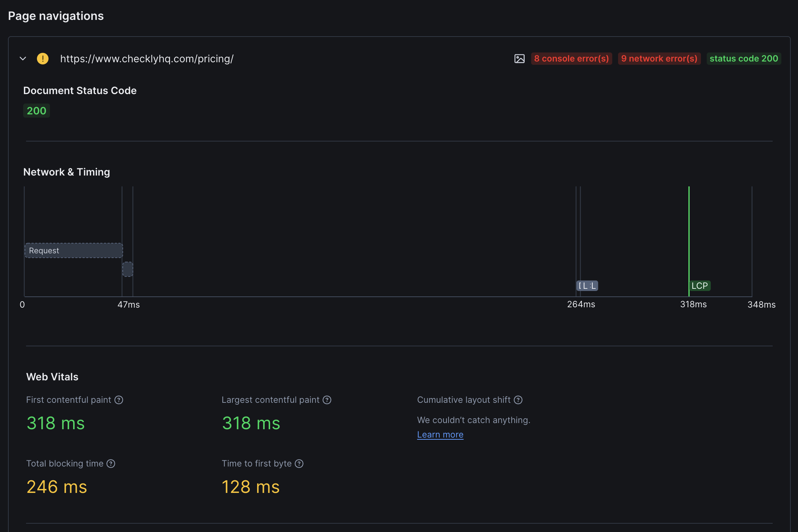View the 9 network error(s) badge

point(659,58)
